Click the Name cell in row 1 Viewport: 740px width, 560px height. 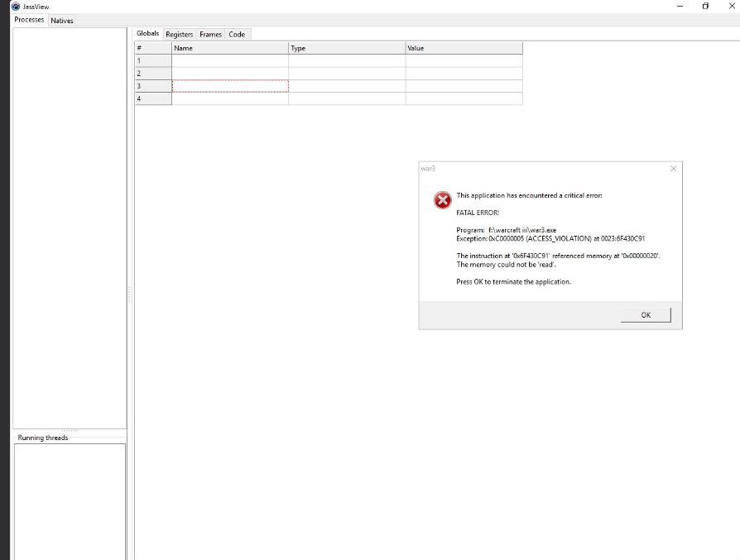(x=230, y=61)
